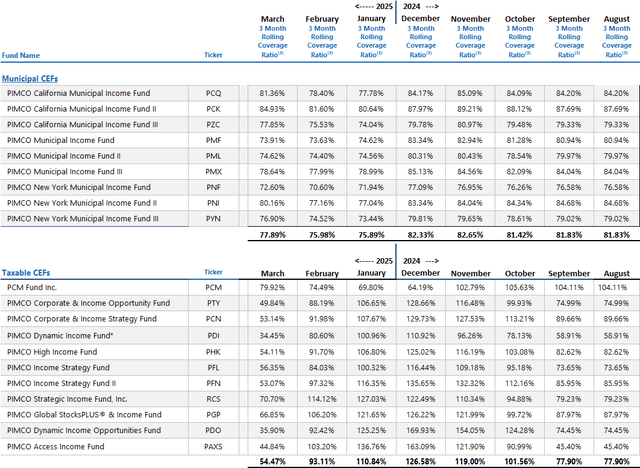Image resolution: width=640 pixels, height=468 pixels.
Task: Click PIMCO California Municipal Income Fund row name
Action: 78,93
